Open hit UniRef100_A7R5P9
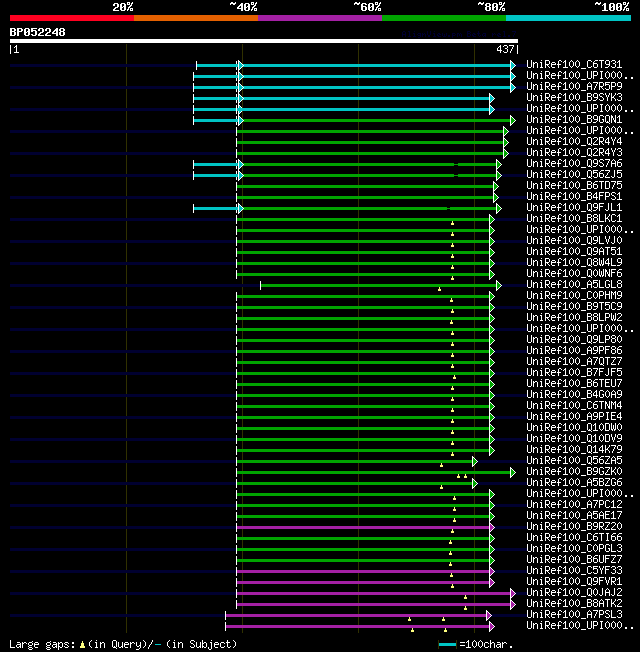The width and height of the screenshot is (640, 652). [574, 86]
